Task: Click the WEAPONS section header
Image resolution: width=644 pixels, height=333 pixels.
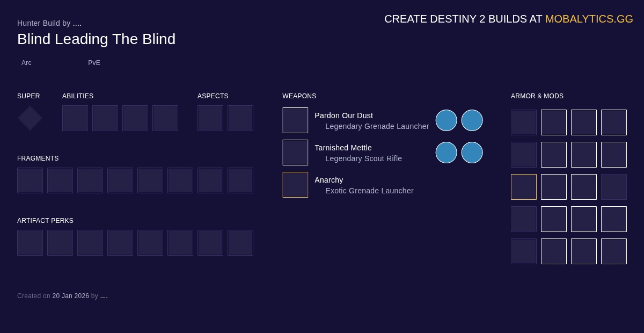Action: coord(299,96)
